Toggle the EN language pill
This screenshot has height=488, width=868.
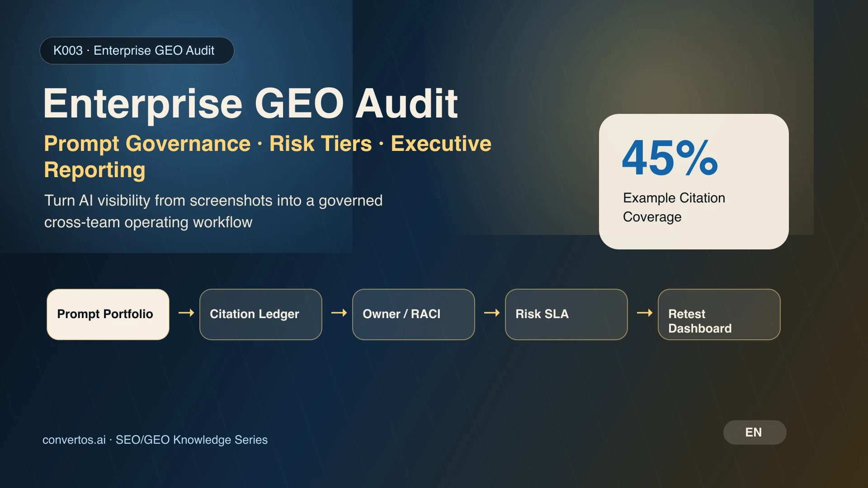pos(755,432)
